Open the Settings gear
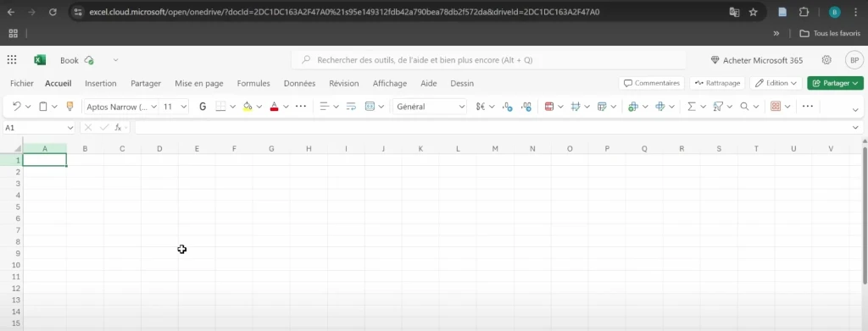The height and width of the screenshot is (331, 868). click(826, 60)
